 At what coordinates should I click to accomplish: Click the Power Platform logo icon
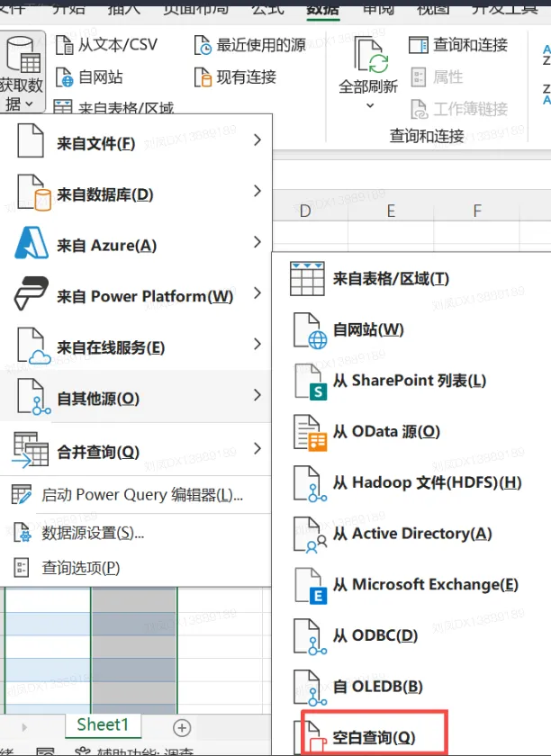[x=32, y=293]
